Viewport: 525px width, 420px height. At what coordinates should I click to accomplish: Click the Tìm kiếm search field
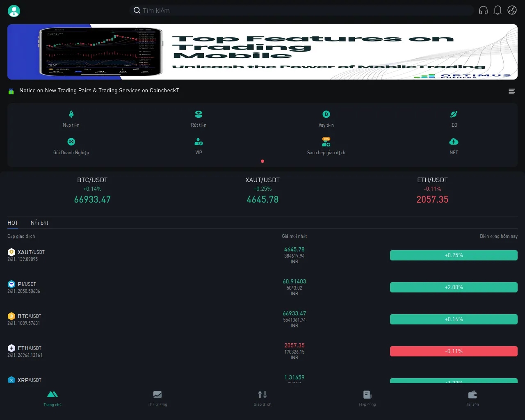coord(301,10)
